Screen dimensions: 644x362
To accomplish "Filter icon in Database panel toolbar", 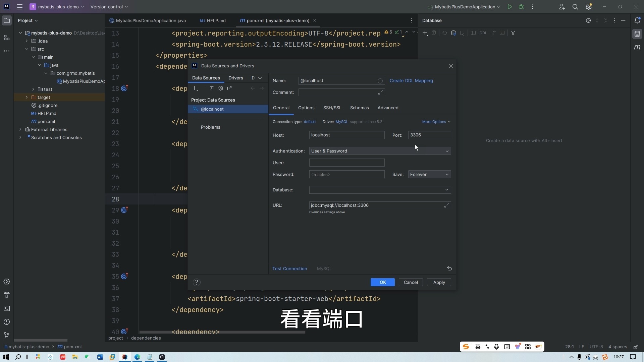I will click(513, 33).
